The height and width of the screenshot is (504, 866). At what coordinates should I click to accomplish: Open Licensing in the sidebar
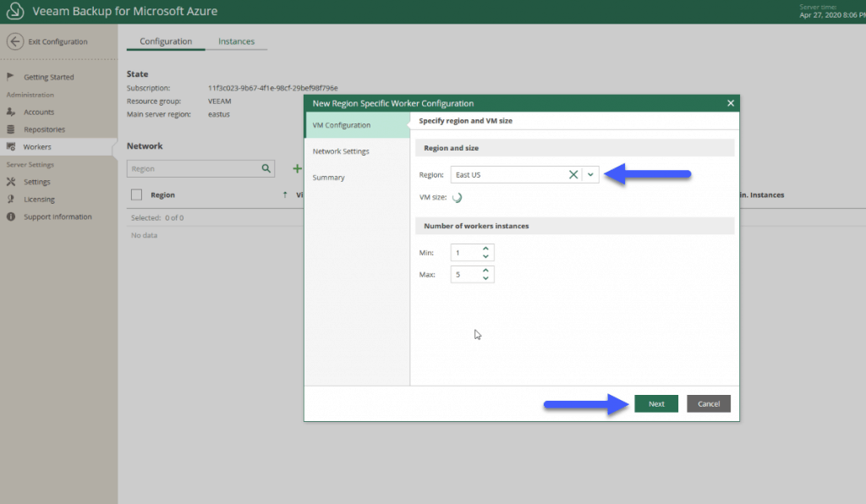(x=39, y=200)
